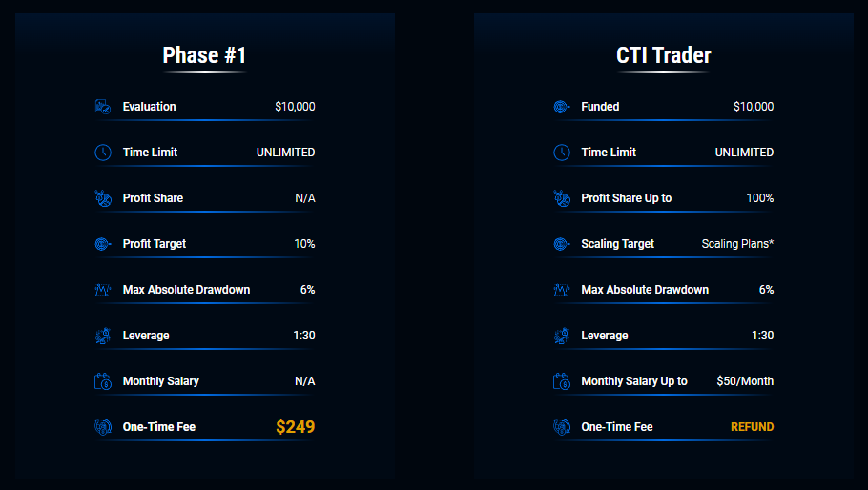This screenshot has width=868, height=490.
Task: Click the Funded icon in CTI Trader
Action: pyautogui.click(x=562, y=107)
